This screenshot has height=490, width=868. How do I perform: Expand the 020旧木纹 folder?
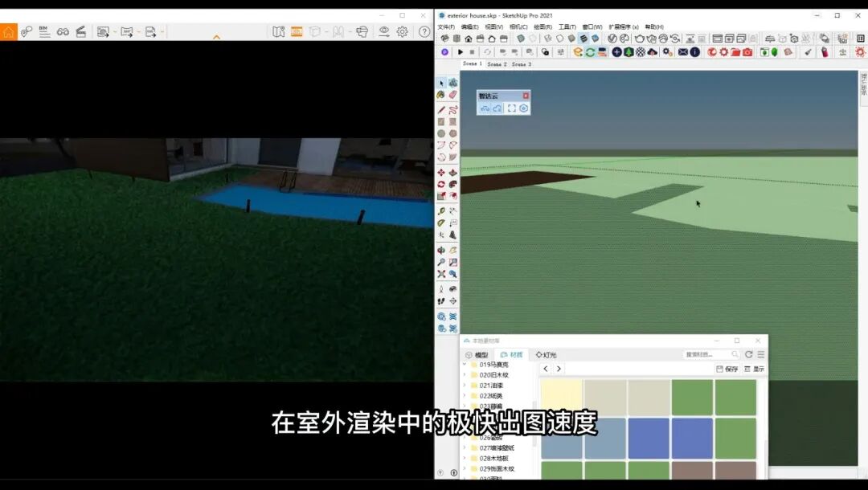click(x=465, y=375)
